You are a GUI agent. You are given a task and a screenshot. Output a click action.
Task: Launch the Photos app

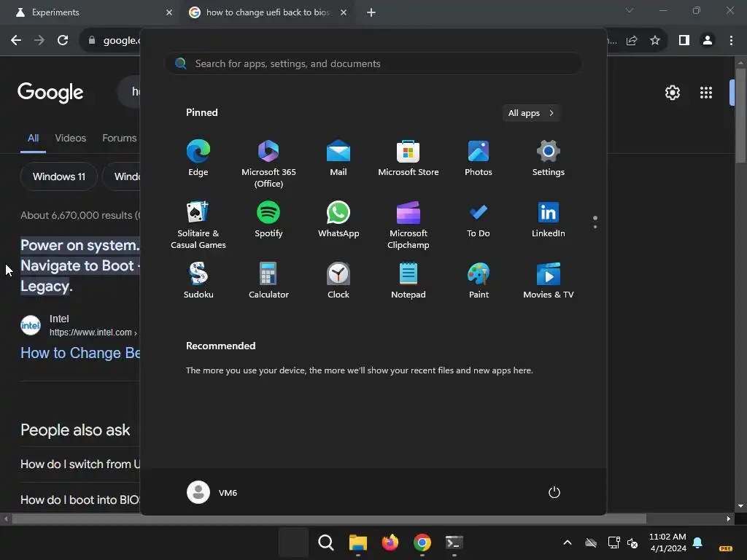click(x=479, y=158)
